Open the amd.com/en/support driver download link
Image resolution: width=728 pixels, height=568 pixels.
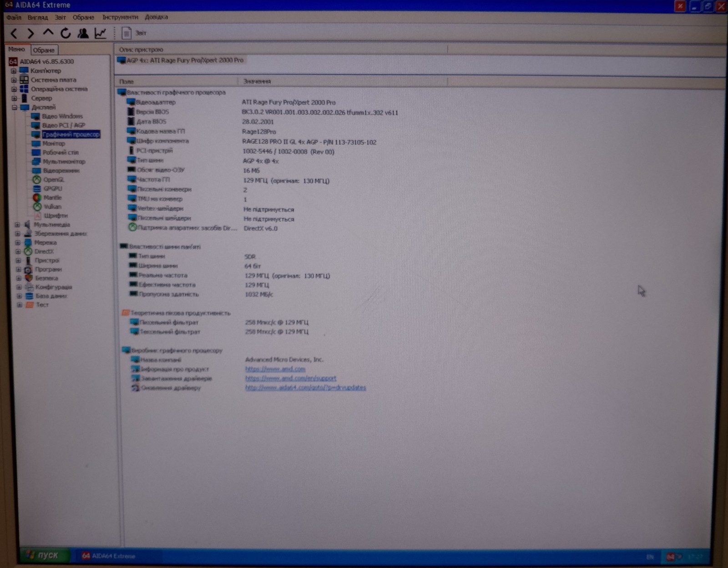click(x=291, y=378)
